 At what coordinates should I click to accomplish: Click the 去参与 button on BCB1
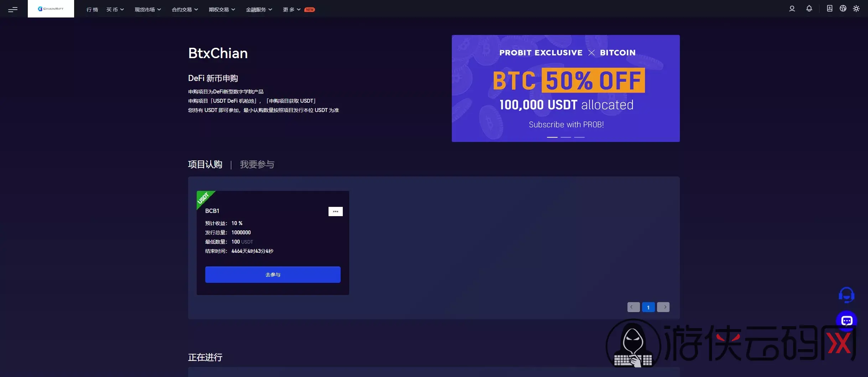click(273, 275)
